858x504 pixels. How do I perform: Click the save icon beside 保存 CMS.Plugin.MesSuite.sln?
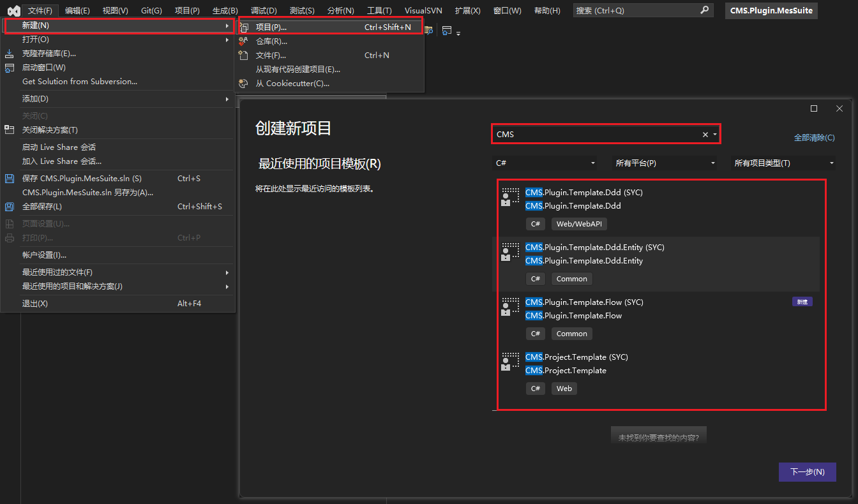pyautogui.click(x=10, y=179)
